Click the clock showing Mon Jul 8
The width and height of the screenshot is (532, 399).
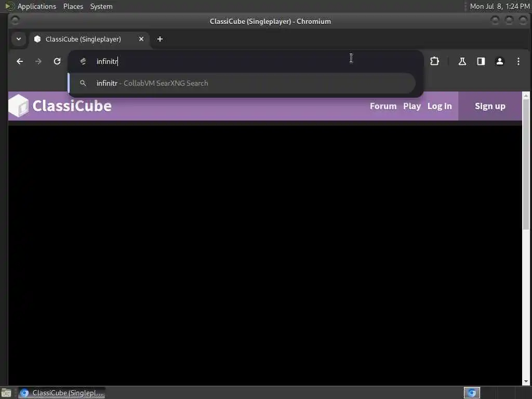tap(499, 6)
